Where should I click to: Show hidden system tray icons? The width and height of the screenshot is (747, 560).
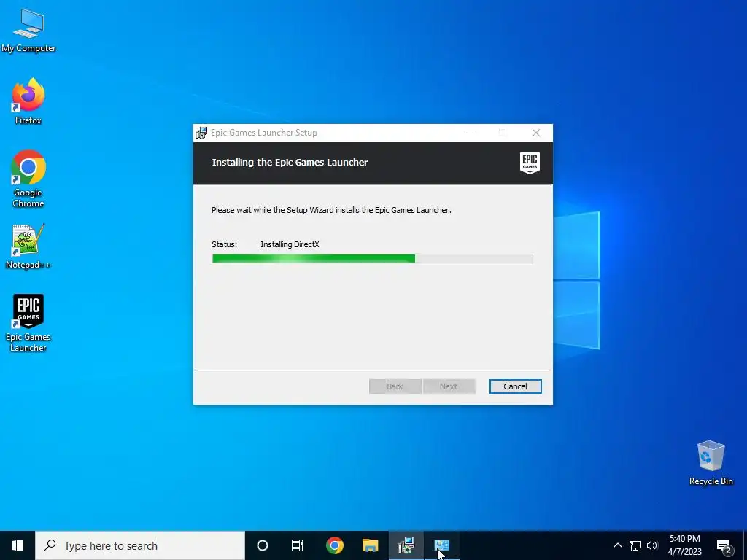point(617,545)
